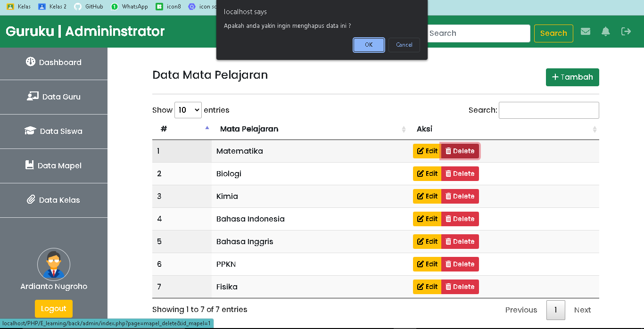Confirm deletion with the OK button

click(369, 45)
